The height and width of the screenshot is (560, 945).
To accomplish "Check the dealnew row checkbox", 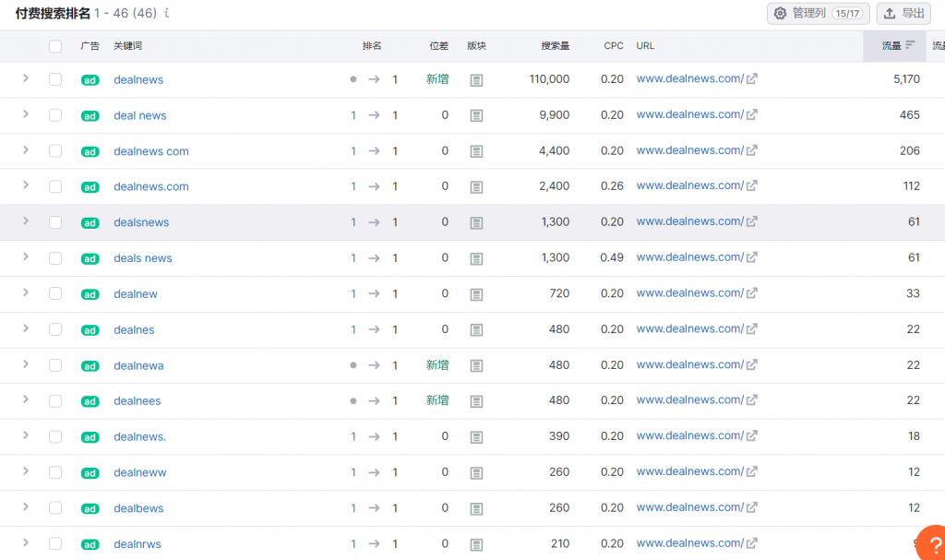I will point(55,293).
